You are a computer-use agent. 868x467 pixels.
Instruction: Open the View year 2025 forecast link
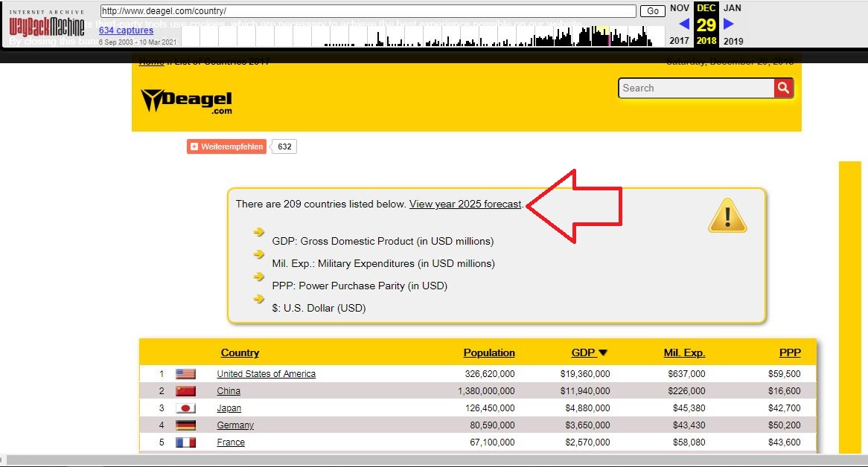[x=465, y=204]
